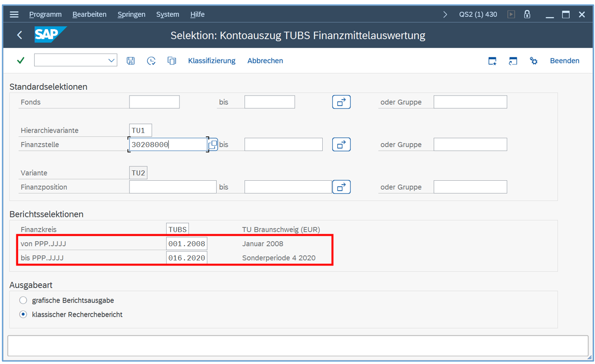Viewport: 595px width, 364px height.
Task: Open multiple selection for Finanzstelle
Action: point(341,145)
